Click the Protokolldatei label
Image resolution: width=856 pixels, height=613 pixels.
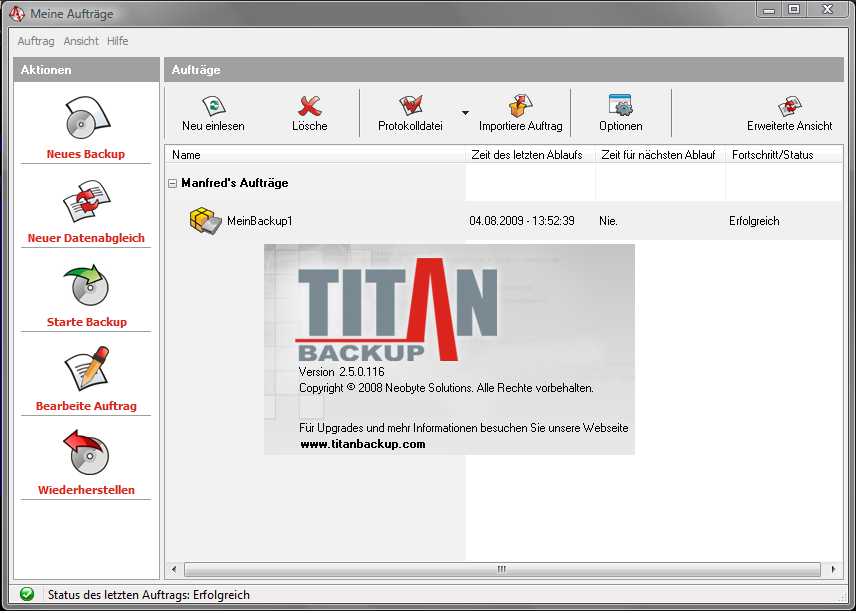click(411, 126)
